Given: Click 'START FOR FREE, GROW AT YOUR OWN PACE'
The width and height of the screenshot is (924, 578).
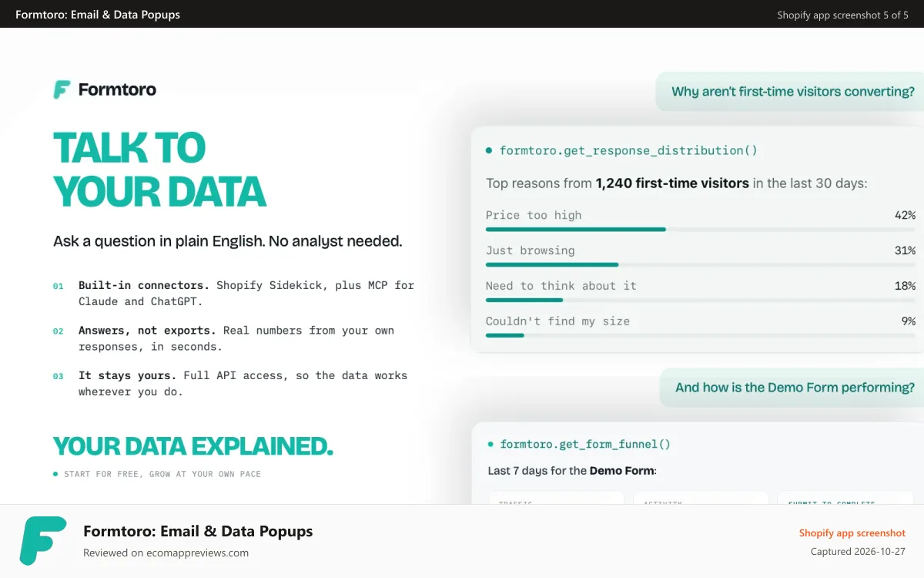Looking at the screenshot, I should 162,474.
